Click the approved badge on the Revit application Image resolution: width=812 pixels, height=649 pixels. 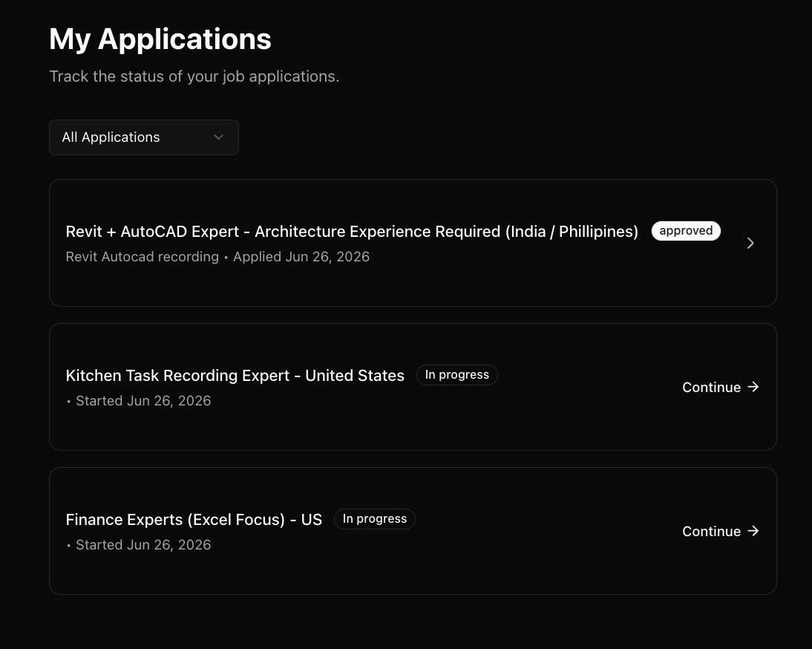[686, 231]
